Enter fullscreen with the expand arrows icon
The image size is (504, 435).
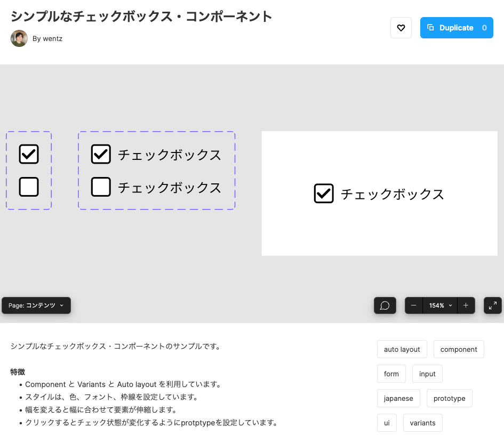[492, 305]
